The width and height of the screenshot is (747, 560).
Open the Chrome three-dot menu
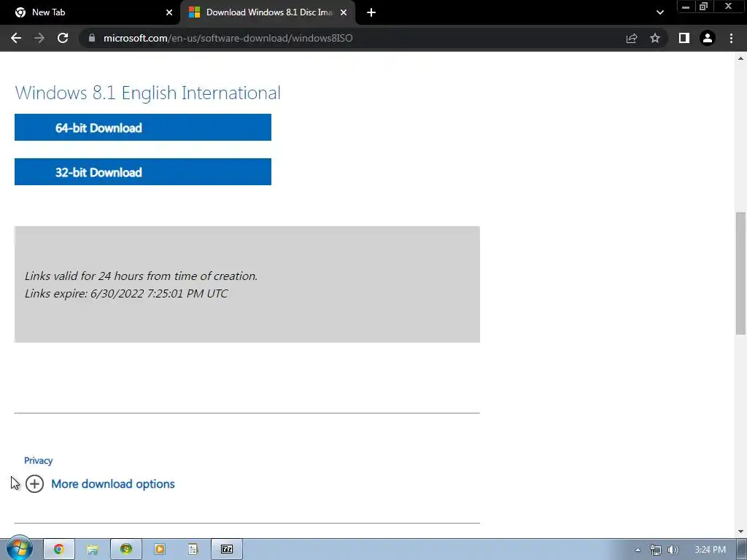click(731, 38)
